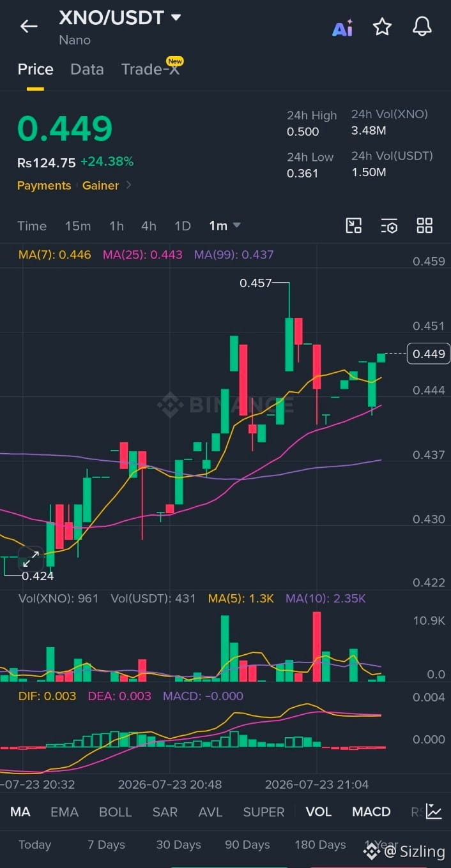This screenshot has height=868, width=451.
Task: Click the 0.457 high price marker
Action: coord(256,283)
